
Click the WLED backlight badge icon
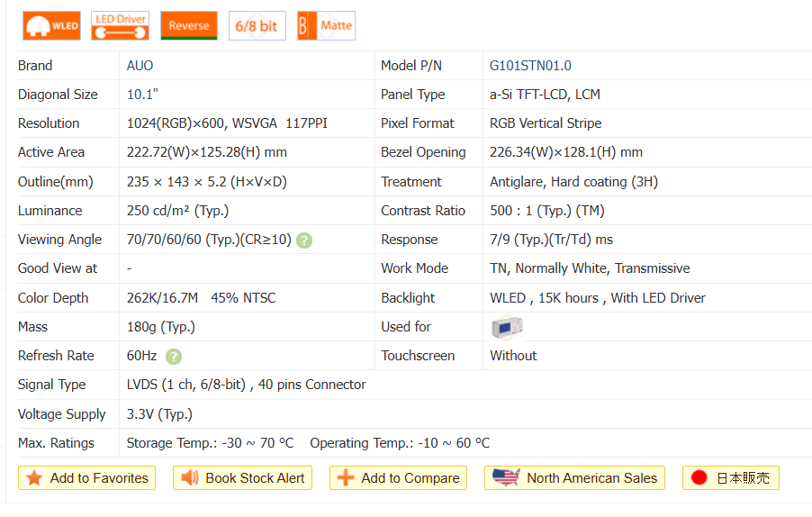coord(51,26)
